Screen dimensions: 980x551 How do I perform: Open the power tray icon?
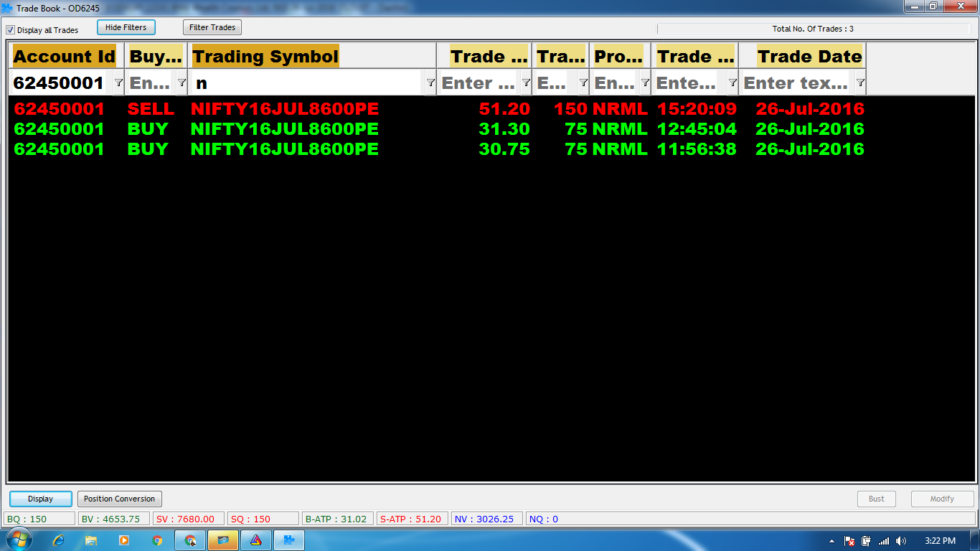[867, 541]
